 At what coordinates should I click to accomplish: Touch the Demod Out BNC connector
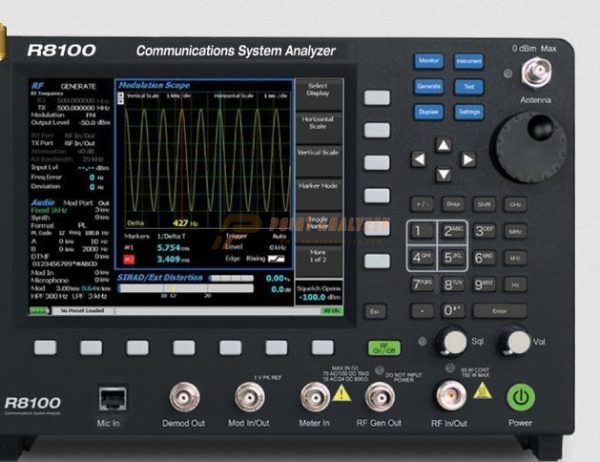pyautogui.click(x=184, y=397)
